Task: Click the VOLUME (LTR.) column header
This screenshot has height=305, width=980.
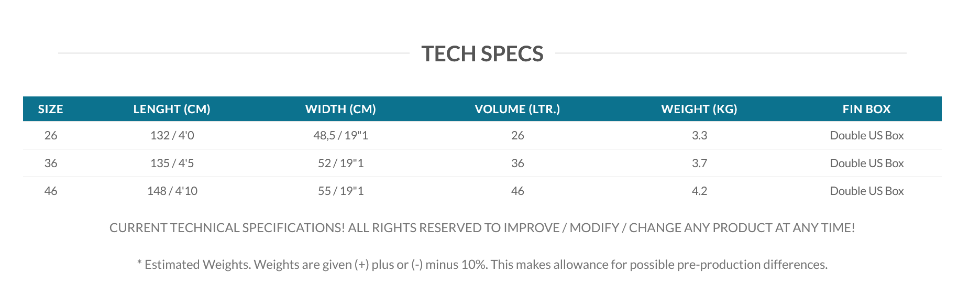Action: (517, 109)
